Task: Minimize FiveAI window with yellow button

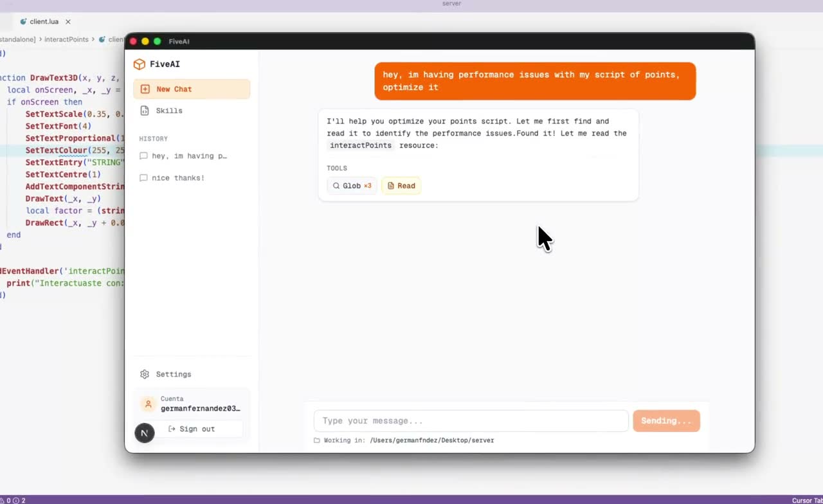Action: point(145,41)
